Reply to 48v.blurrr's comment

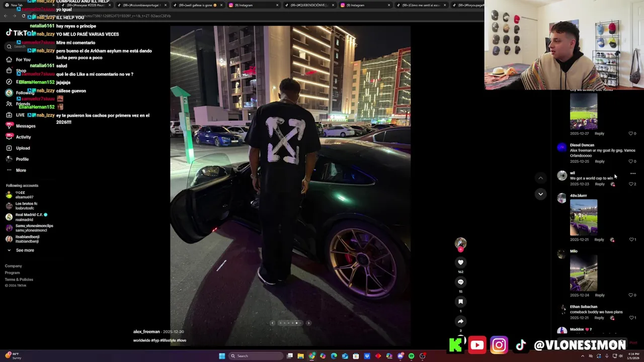coord(599,240)
